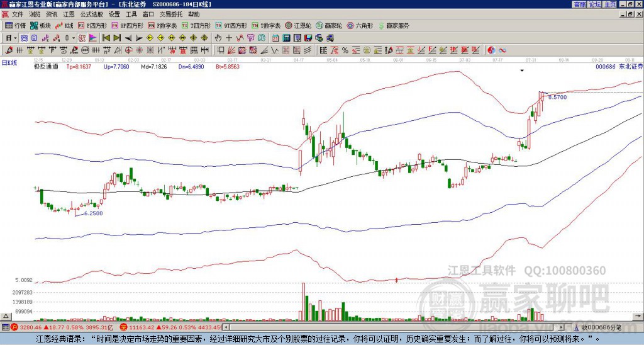Open the 赢家轮 wheel tool

click(329, 25)
